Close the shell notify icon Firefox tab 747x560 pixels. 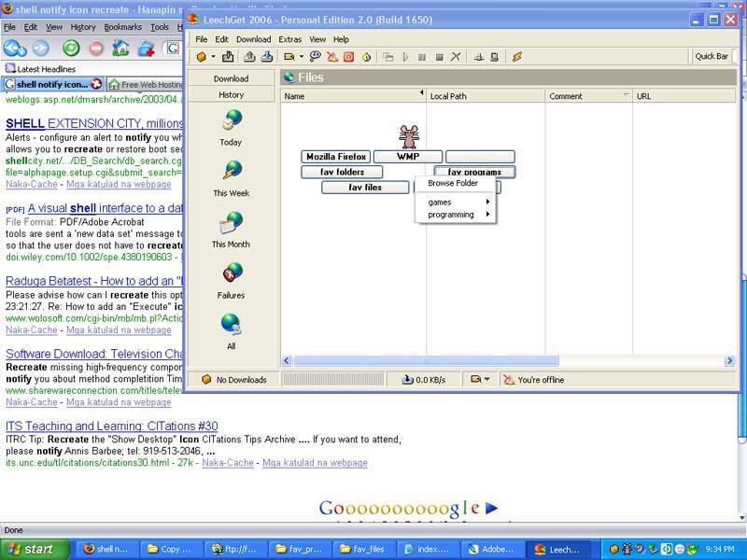coord(96,84)
